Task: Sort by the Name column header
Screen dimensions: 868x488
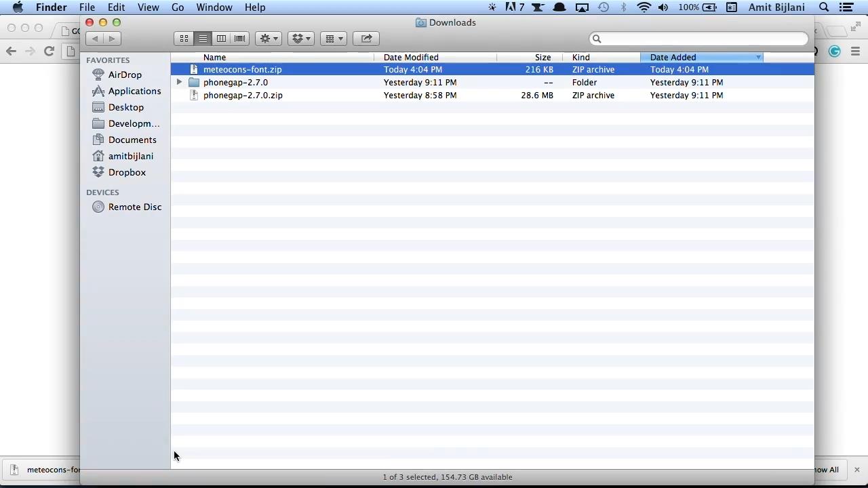Action: coord(272,58)
